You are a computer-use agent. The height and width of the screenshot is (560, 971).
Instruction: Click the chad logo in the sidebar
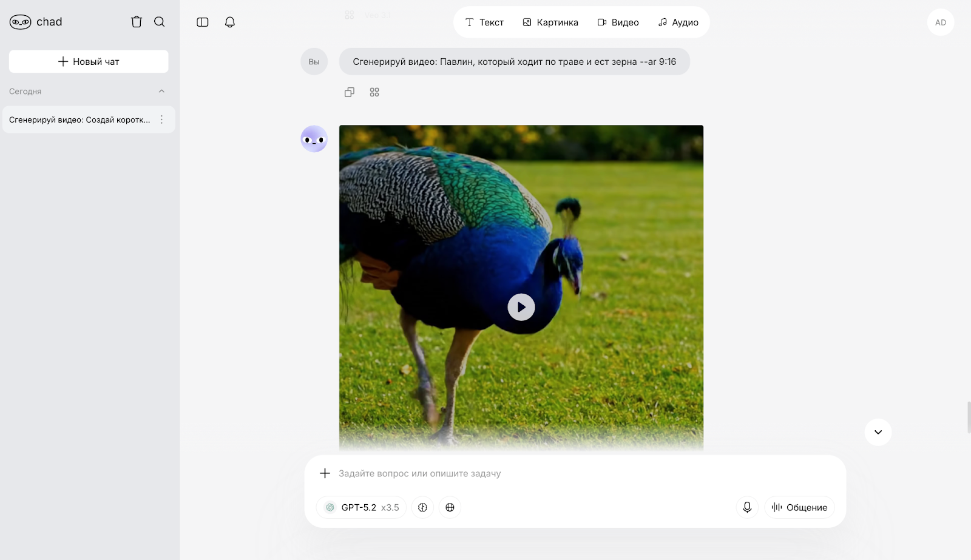(36, 22)
